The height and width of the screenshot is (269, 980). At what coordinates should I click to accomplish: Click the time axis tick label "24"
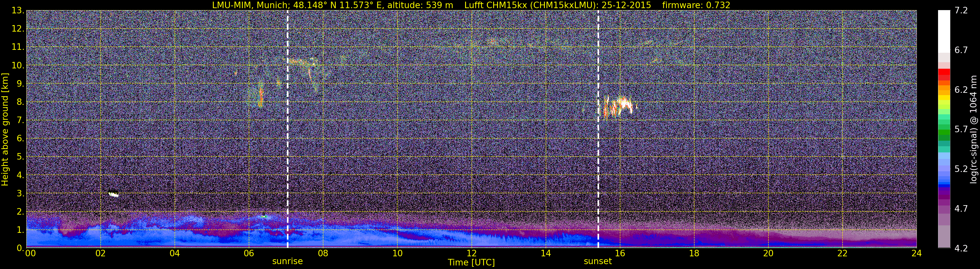tap(917, 253)
